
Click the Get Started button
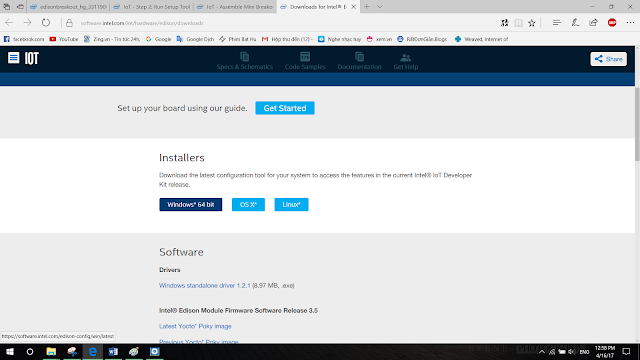pos(285,108)
